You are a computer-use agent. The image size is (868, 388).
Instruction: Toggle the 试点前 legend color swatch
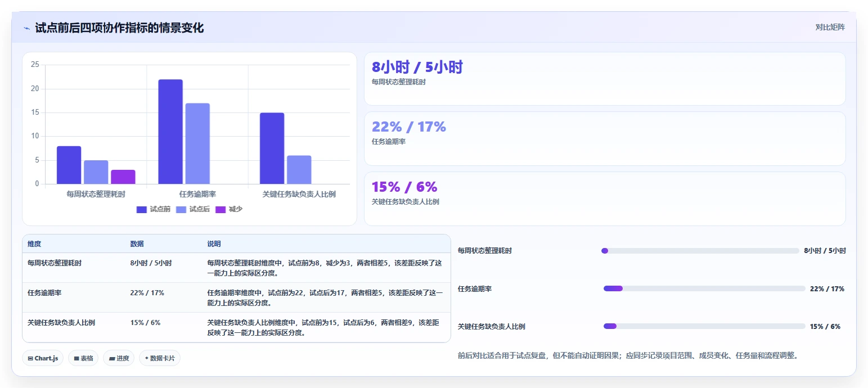click(x=142, y=209)
